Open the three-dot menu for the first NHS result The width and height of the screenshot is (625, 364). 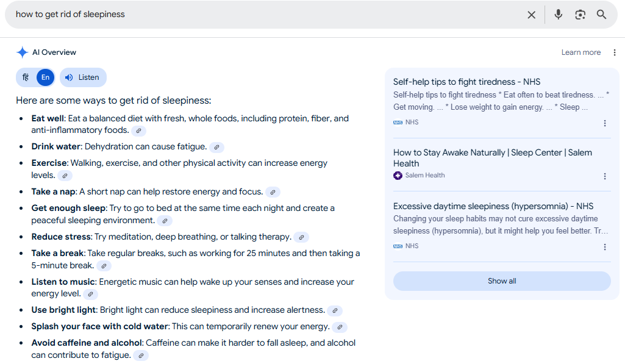coord(605,123)
